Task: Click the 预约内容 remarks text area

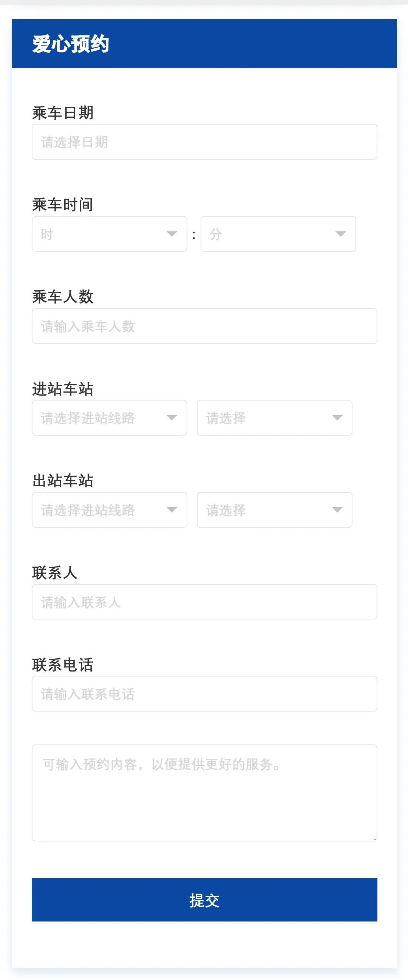Action: [204, 792]
